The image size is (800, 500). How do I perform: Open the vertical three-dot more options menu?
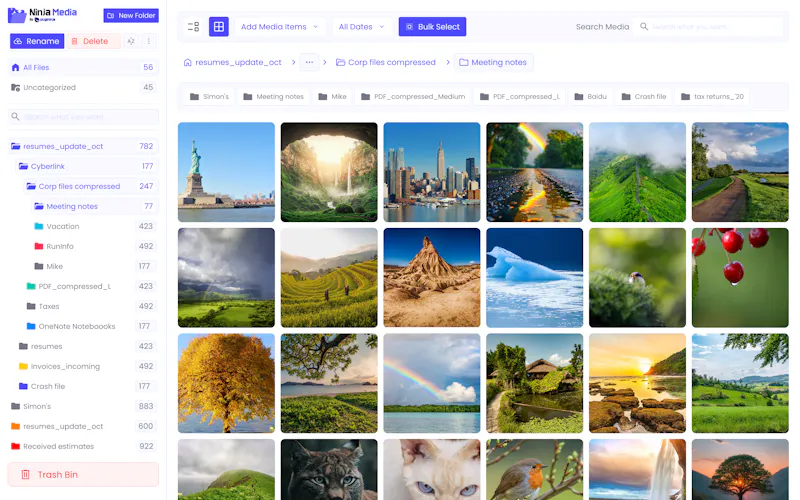(x=148, y=41)
